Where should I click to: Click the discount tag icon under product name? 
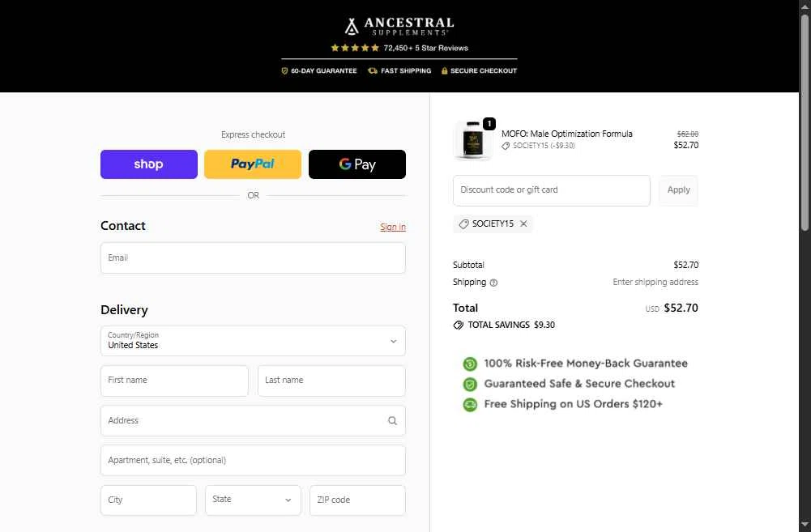click(x=506, y=146)
